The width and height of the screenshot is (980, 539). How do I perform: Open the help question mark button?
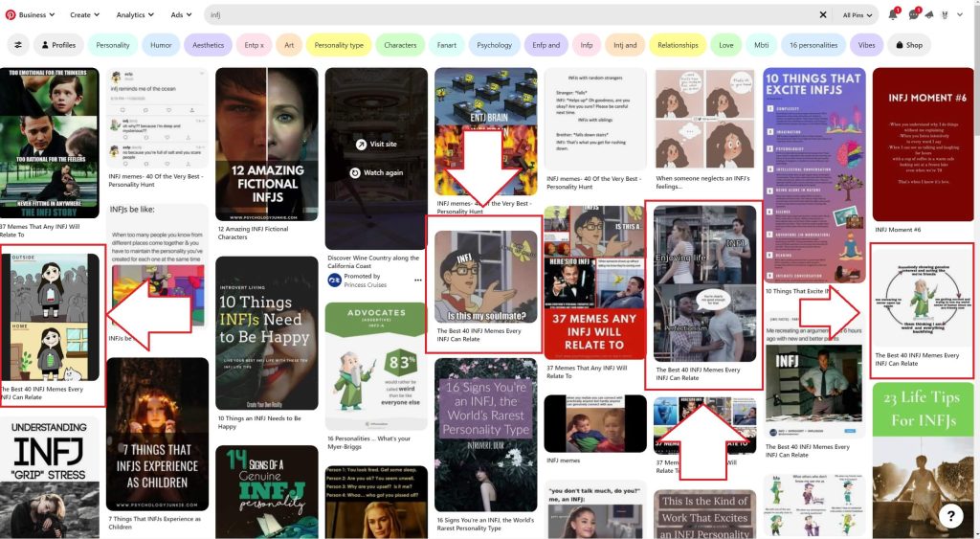[949, 516]
